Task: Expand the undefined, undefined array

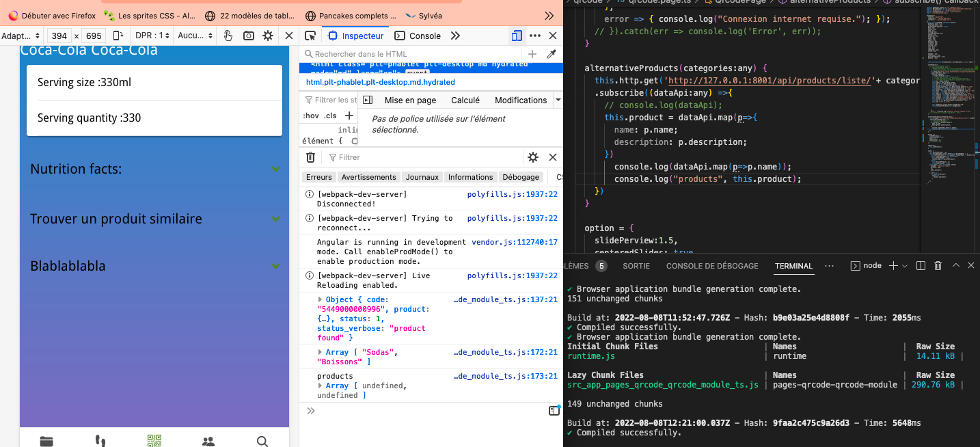Action: click(x=321, y=386)
